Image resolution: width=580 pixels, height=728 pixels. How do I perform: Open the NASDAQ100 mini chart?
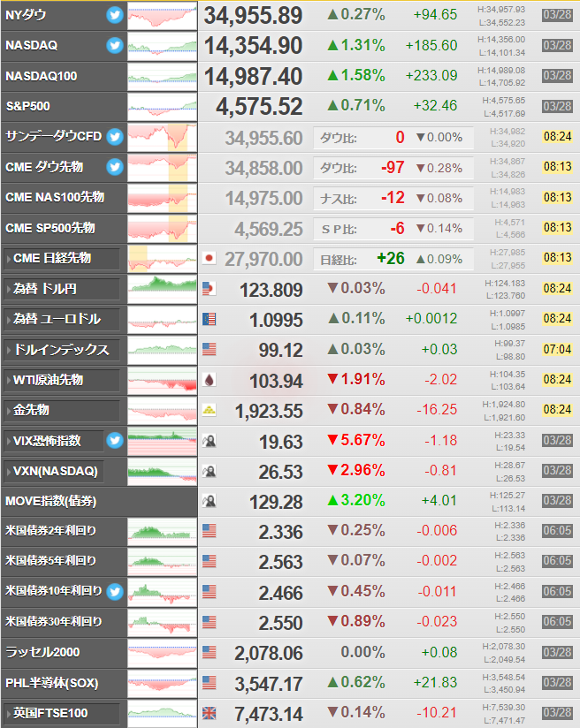162,77
